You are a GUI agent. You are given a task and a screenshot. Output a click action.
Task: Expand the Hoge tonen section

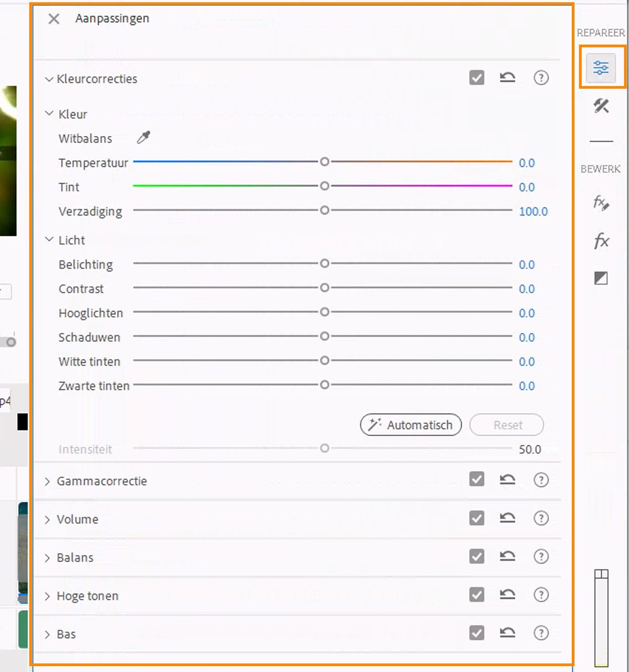(x=47, y=596)
